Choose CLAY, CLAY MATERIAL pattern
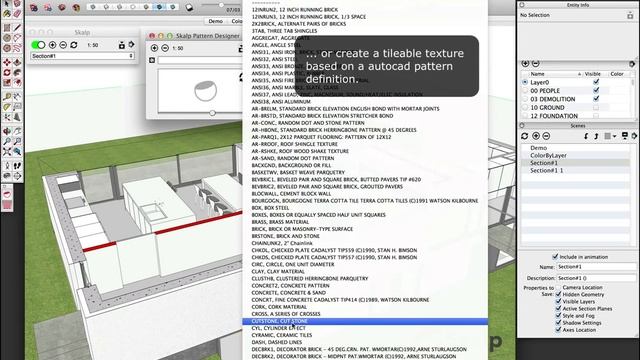 point(278,271)
